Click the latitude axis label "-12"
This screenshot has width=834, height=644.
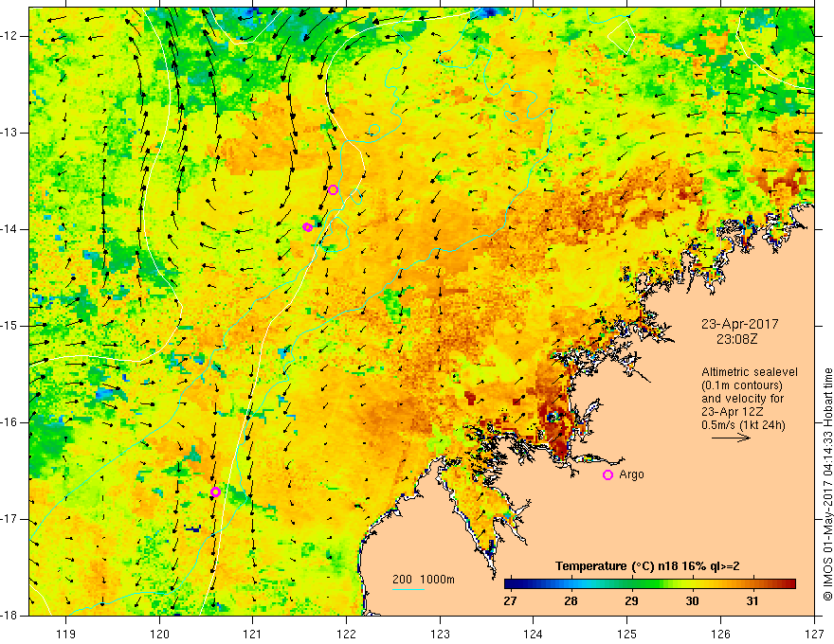tap(10, 36)
